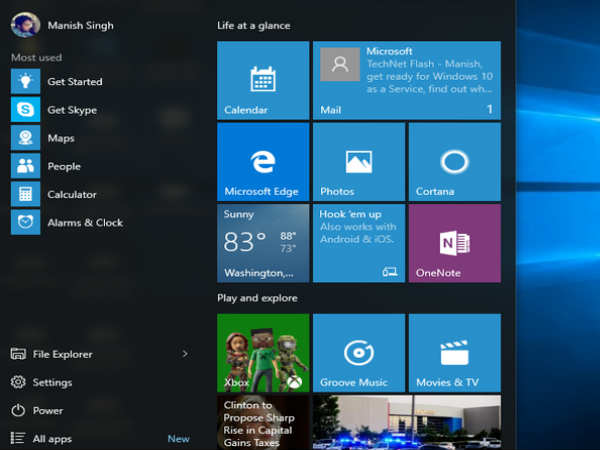
Task: Open the People app icon
Action: [x=25, y=166]
